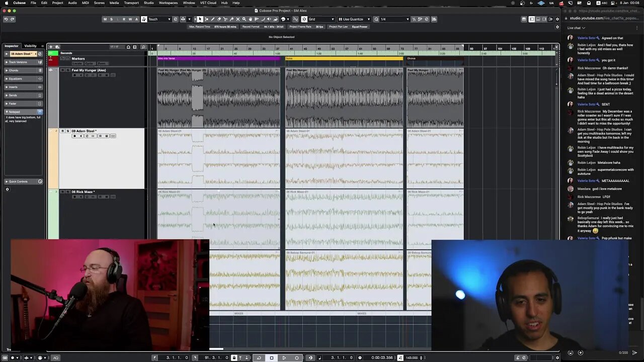Toggle Snap on/off button beside Grid
This screenshot has height=362, width=644.
coord(304,19)
